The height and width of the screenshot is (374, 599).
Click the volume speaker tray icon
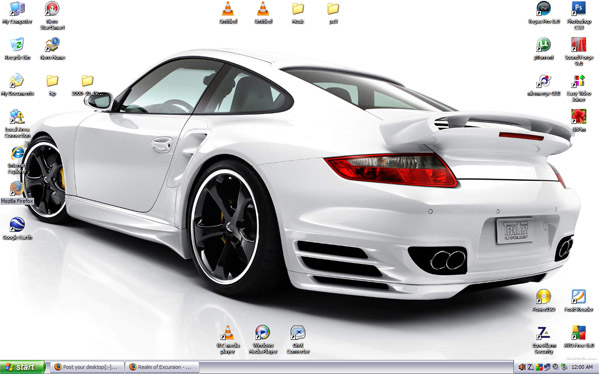(x=522, y=367)
